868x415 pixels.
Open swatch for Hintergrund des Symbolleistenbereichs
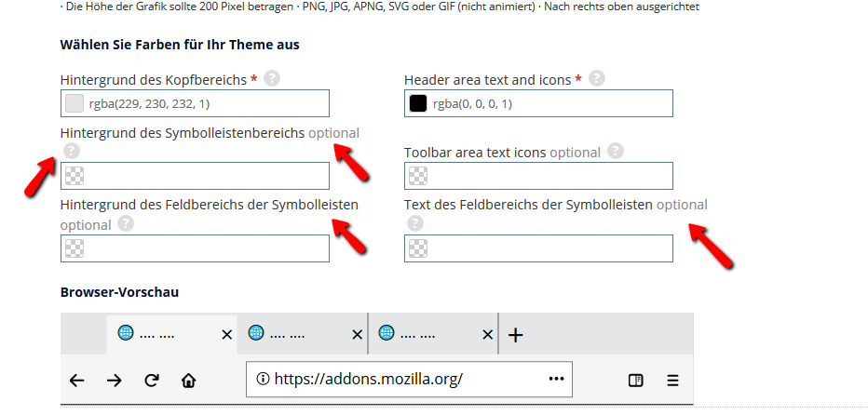tap(75, 176)
